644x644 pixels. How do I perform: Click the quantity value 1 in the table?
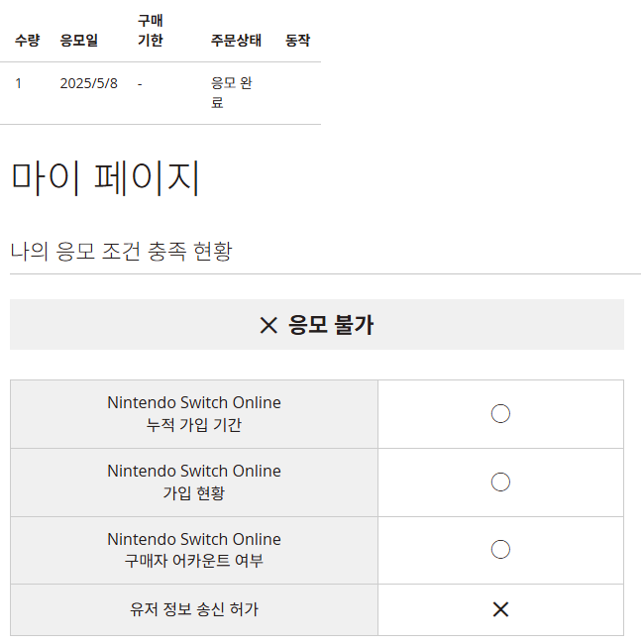(18, 83)
